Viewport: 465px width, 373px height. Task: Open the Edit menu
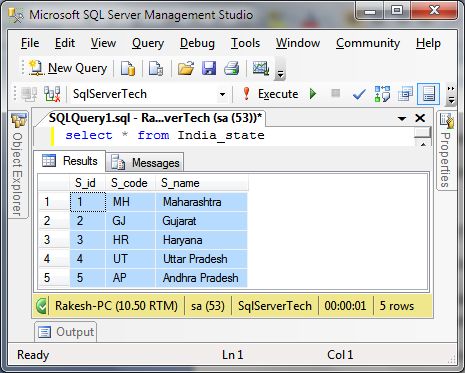65,43
